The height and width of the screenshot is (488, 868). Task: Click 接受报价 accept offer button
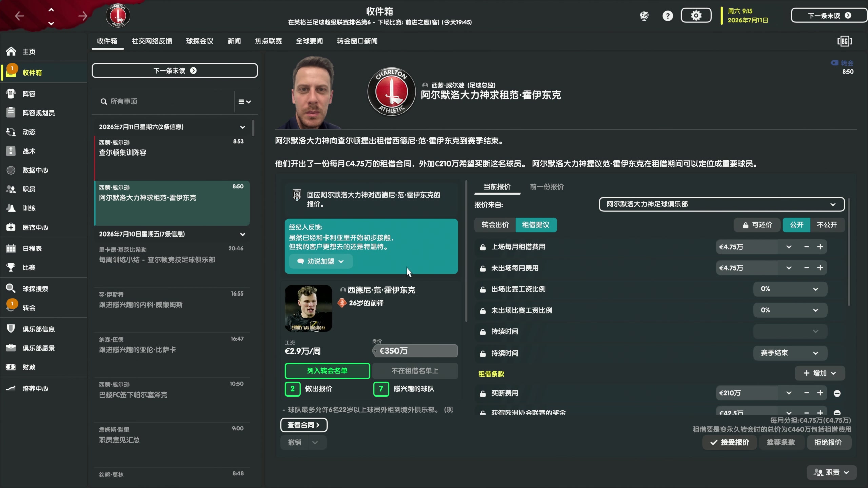pos(729,442)
